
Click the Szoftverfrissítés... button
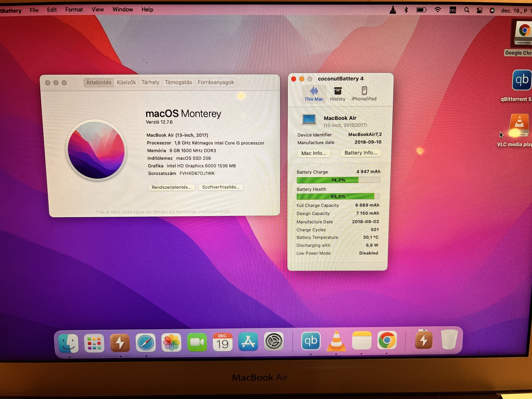221,187
